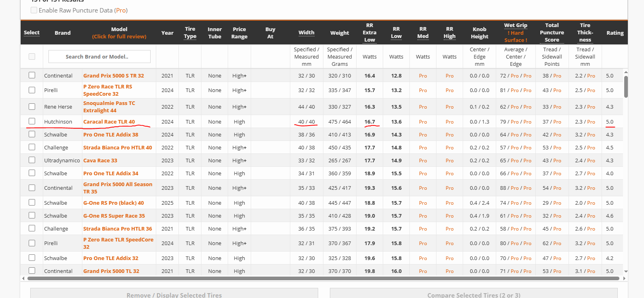The image size is (644, 298).
Task: Tick the Strada Bianca Pro HTLR 40 checkbox
Action: [x=32, y=147]
